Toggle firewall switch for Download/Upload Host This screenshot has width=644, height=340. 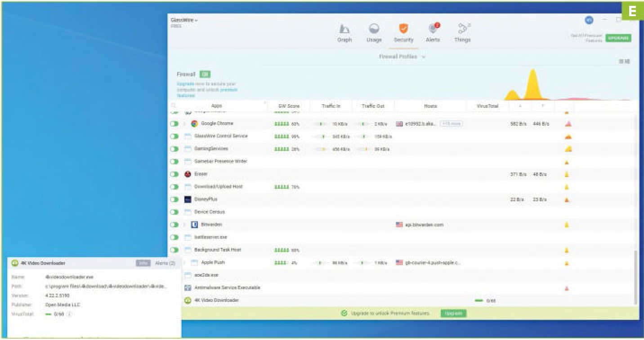point(174,186)
